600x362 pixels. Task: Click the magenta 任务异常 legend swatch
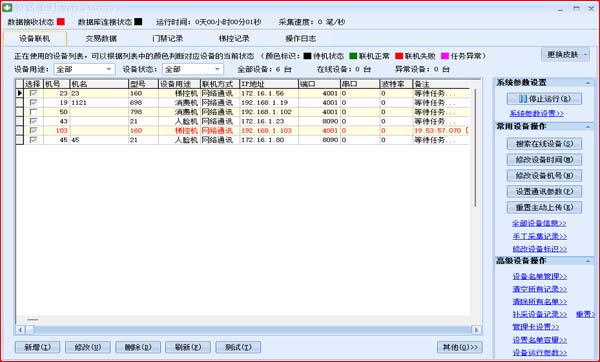click(x=445, y=56)
